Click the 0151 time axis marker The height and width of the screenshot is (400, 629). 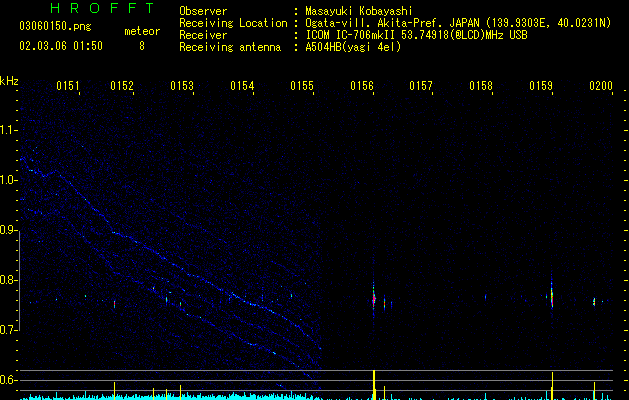[x=68, y=86]
